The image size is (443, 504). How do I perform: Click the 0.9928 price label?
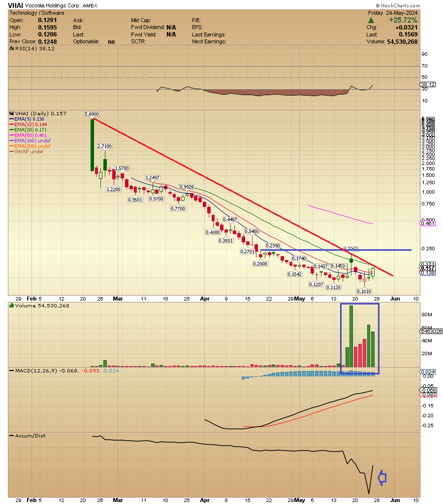[187, 187]
